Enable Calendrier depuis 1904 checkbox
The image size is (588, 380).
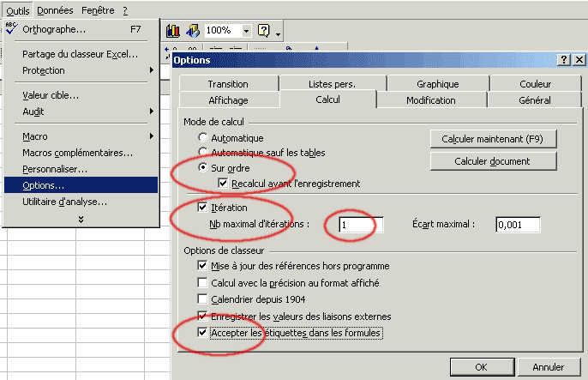[x=202, y=299]
